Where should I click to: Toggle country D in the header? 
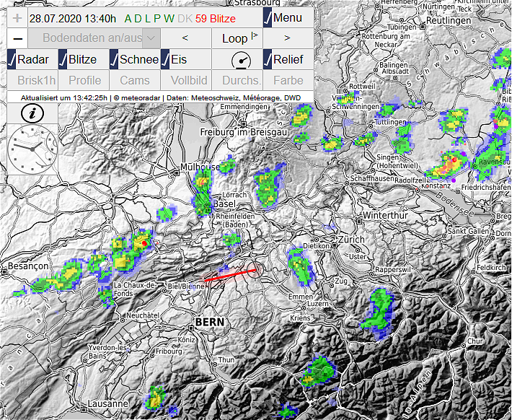138,19
